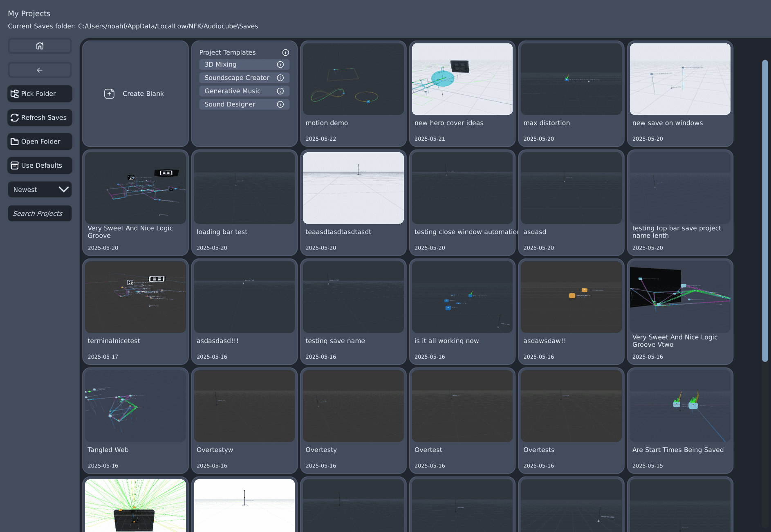The width and height of the screenshot is (771, 532).
Task: Click the Pick Folder tree icon
Action: (15, 94)
